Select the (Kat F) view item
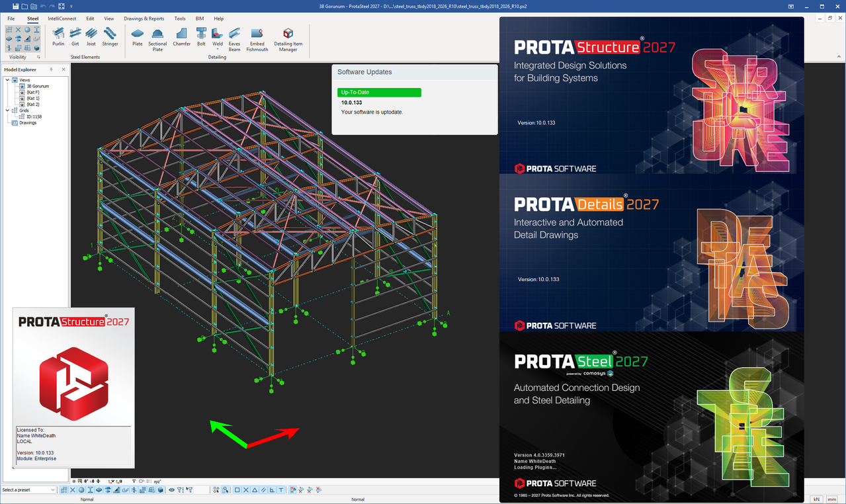 (x=33, y=92)
